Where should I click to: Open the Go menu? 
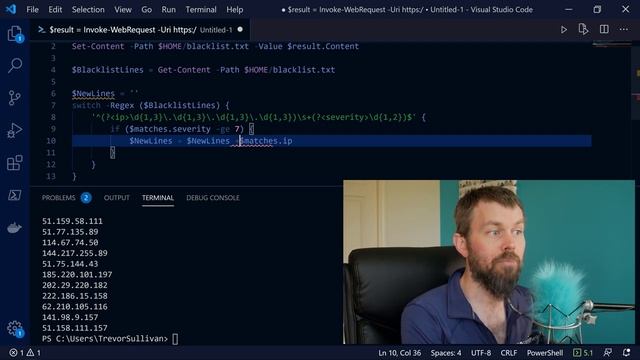[147, 9]
